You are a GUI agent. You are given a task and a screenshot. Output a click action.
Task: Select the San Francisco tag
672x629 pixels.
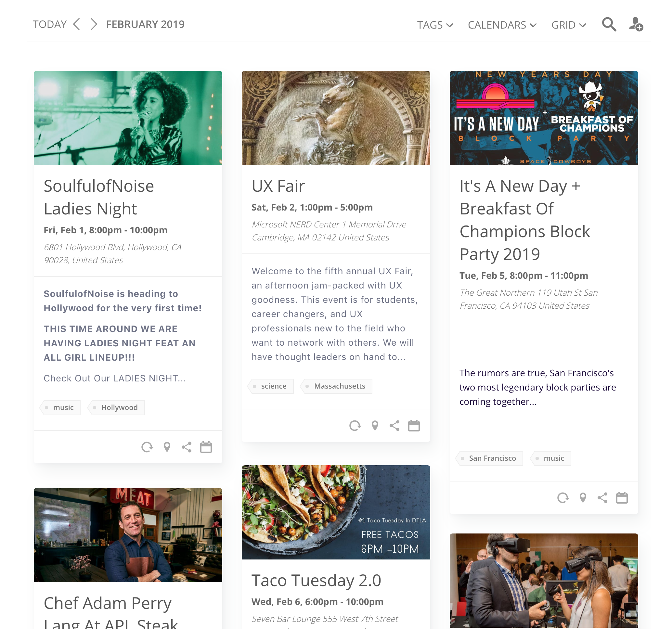(x=492, y=458)
